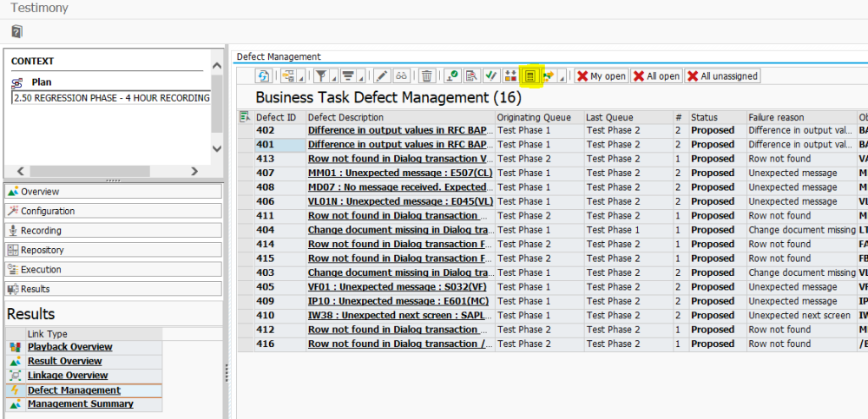Click the pencil Edit defect icon
The image size is (868, 419).
[383, 75]
